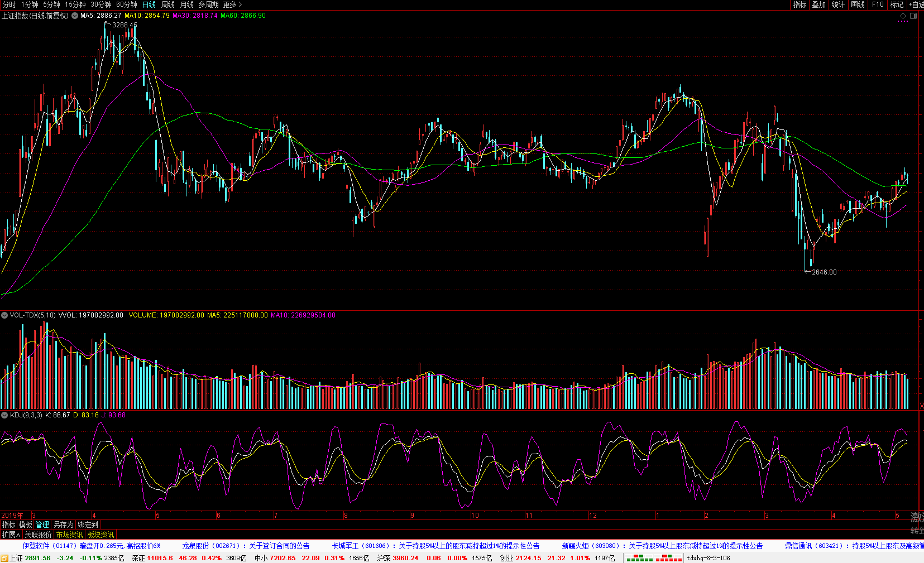Click the MA10 value label
Viewport: 924px width, 563px height.
point(147,16)
